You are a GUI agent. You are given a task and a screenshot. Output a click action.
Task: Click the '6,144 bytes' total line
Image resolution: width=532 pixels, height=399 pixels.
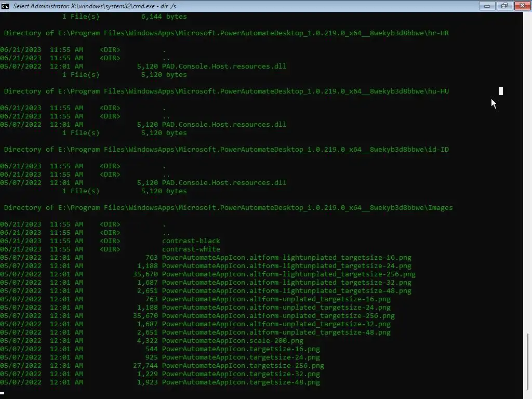125,16
